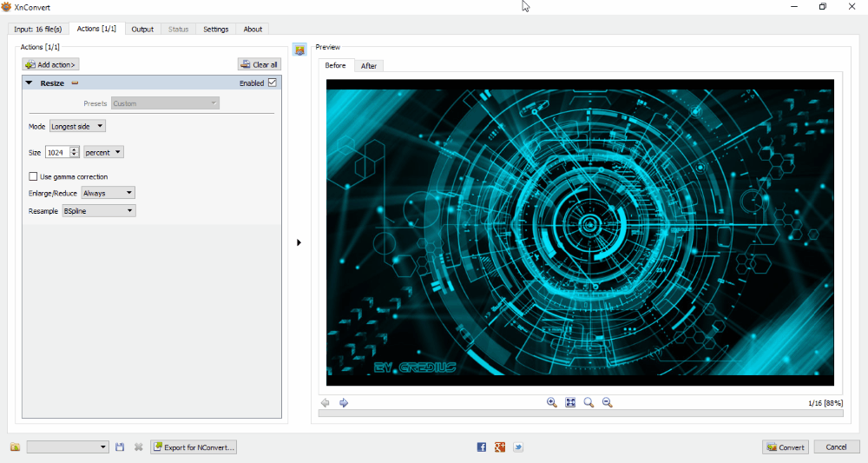
Task: Show the Before preview tab
Action: (335, 65)
